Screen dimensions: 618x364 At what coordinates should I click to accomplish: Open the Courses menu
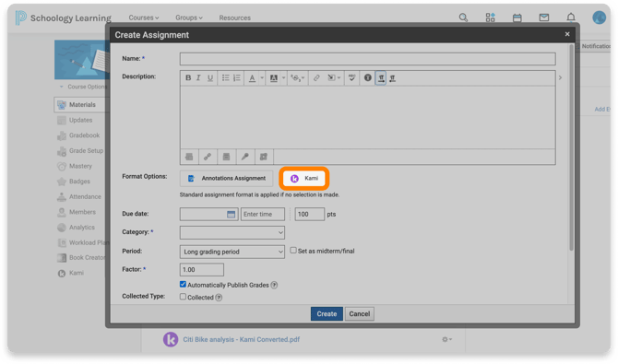tap(144, 18)
